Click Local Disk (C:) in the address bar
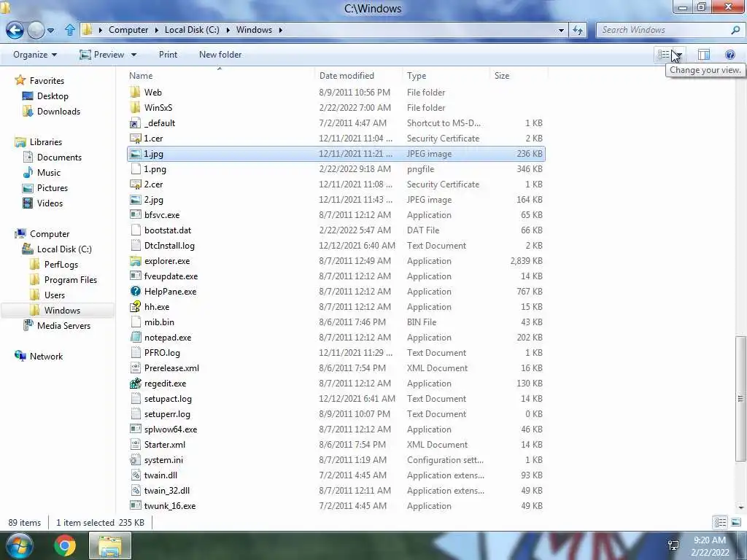Screen dimensions: 747x560 192,30
